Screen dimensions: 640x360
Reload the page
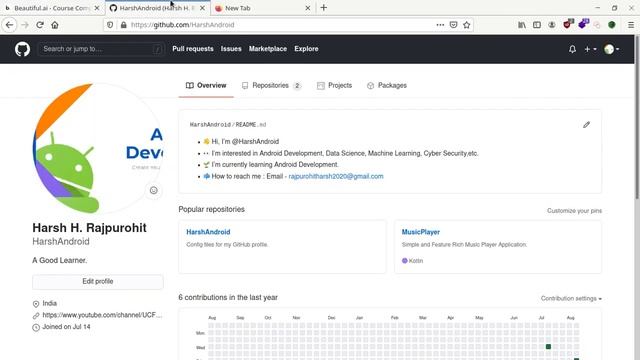coord(40,25)
